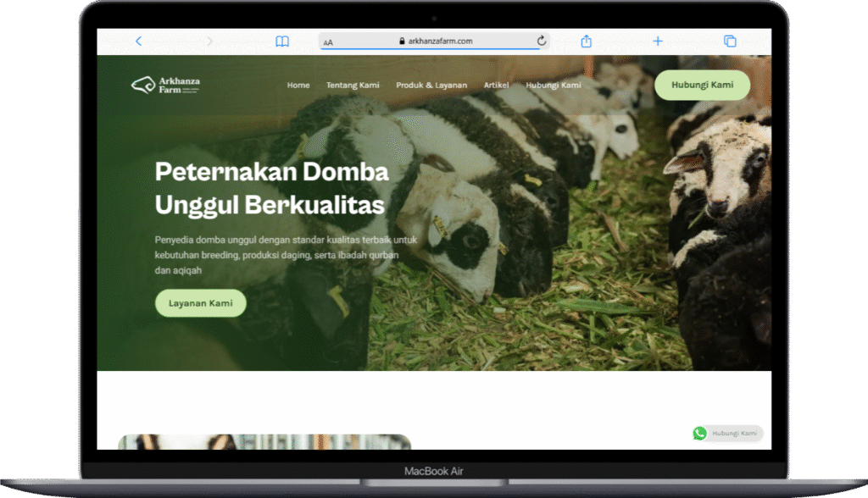Open the Artikel navigation link
Screen dimensions: 868x498
pos(497,86)
